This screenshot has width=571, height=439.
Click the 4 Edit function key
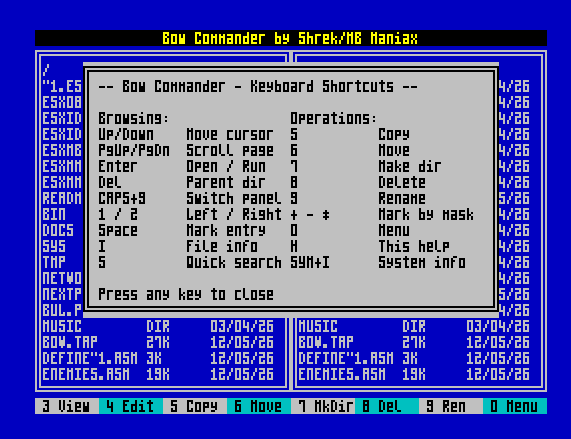[x=131, y=406]
